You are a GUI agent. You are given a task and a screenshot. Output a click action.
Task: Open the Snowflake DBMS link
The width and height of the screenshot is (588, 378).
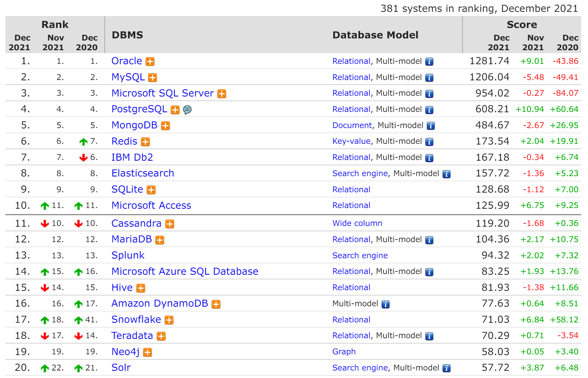[136, 320]
